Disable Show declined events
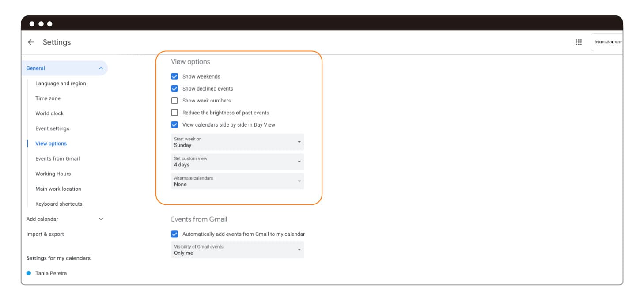The width and height of the screenshot is (644, 298). point(174,88)
